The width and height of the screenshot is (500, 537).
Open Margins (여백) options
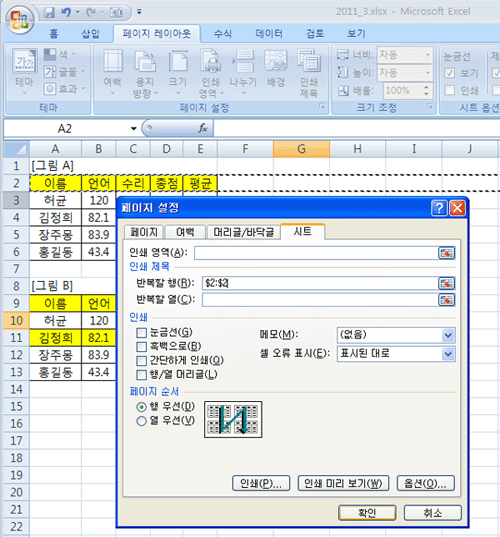point(113,73)
